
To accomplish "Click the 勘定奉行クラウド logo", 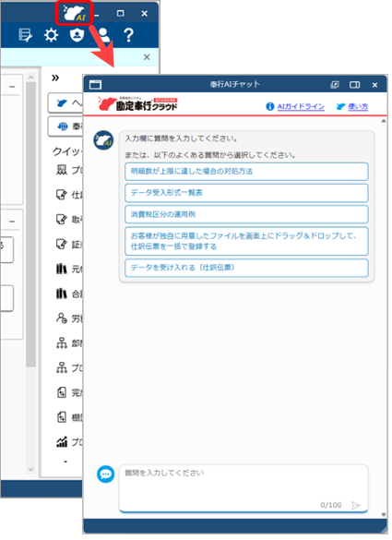I will click(138, 104).
